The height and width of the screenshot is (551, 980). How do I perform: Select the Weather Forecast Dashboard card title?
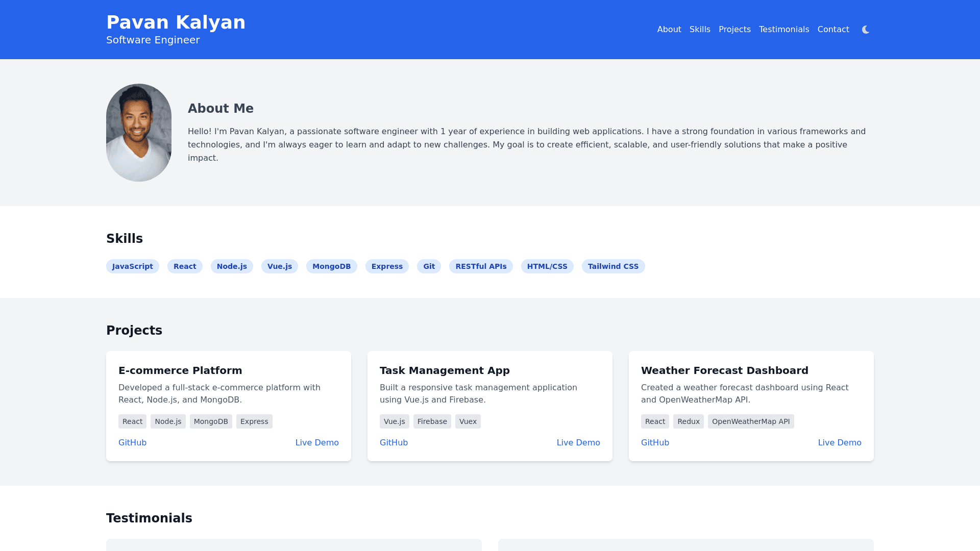(724, 370)
